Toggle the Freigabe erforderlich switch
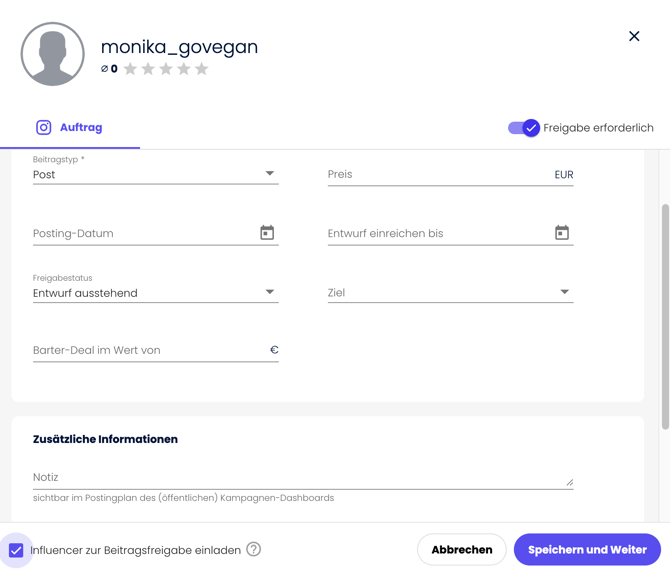The image size is (670, 574). click(524, 128)
